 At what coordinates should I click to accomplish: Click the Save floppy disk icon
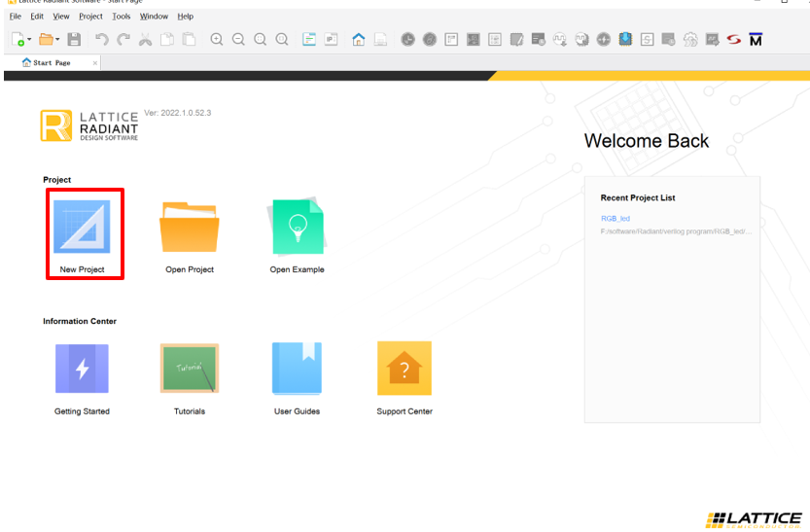pyautogui.click(x=74, y=39)
